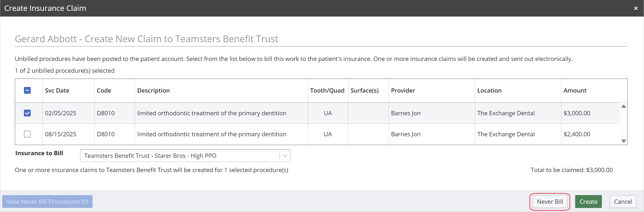This screenshot has width=644, height=212.
Task: Click the Code column header
Action: [x=104, y=91]
